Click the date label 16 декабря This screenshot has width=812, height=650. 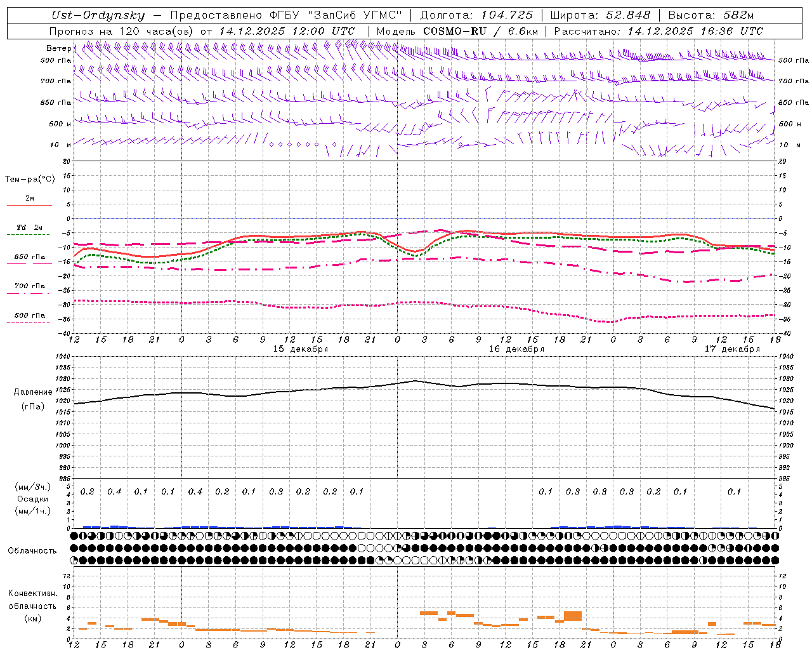click(x=516, y=349)
